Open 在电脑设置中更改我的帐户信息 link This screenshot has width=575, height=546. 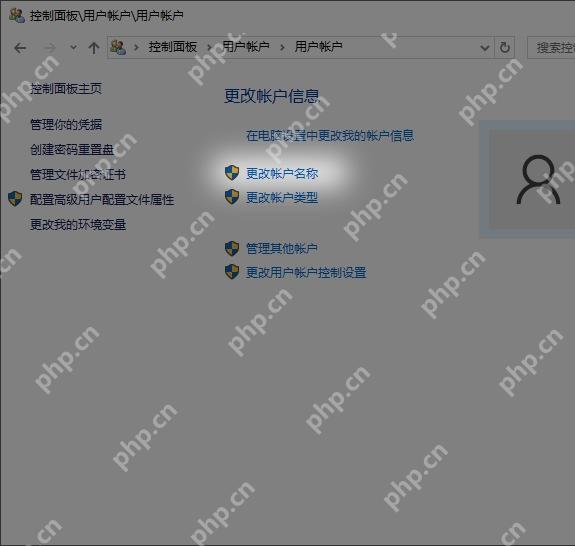(330, 136)
